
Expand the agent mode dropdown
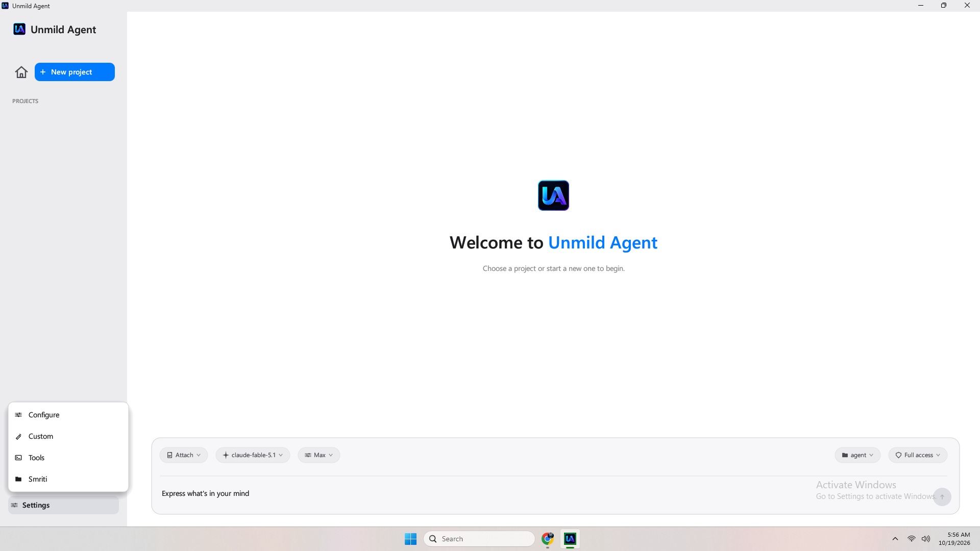(x=857, y=455)
